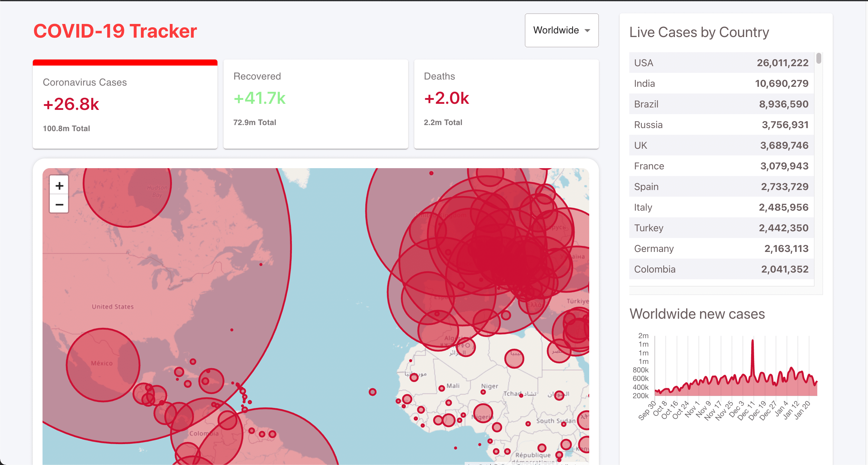Screen dimensions: 868x465
Task: Click the Russia row in country table
Action: [721, 124]
